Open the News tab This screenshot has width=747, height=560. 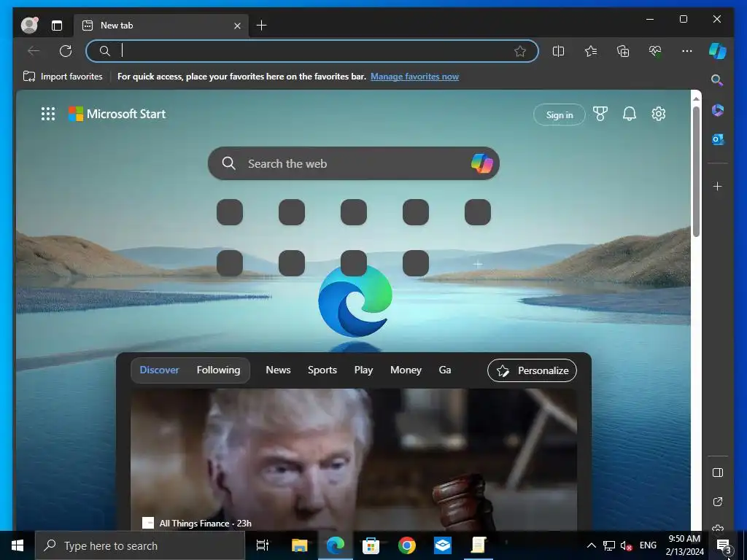(x=278, y=370)
